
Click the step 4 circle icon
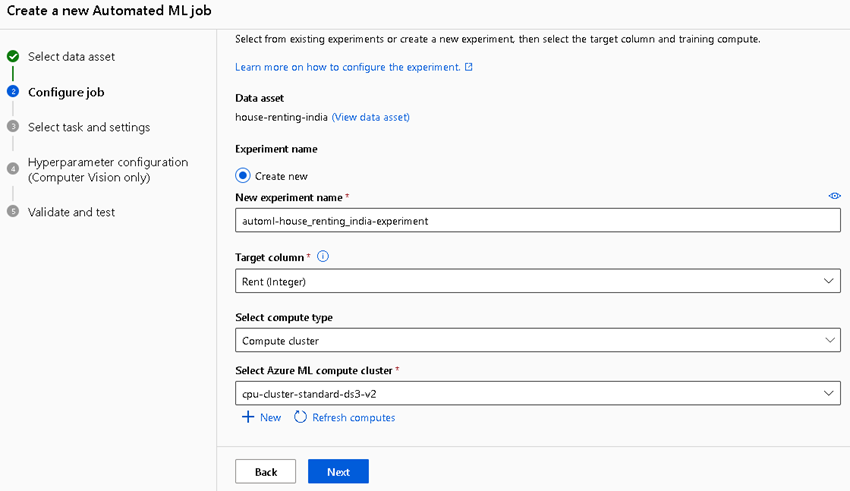tap(13, 169)
